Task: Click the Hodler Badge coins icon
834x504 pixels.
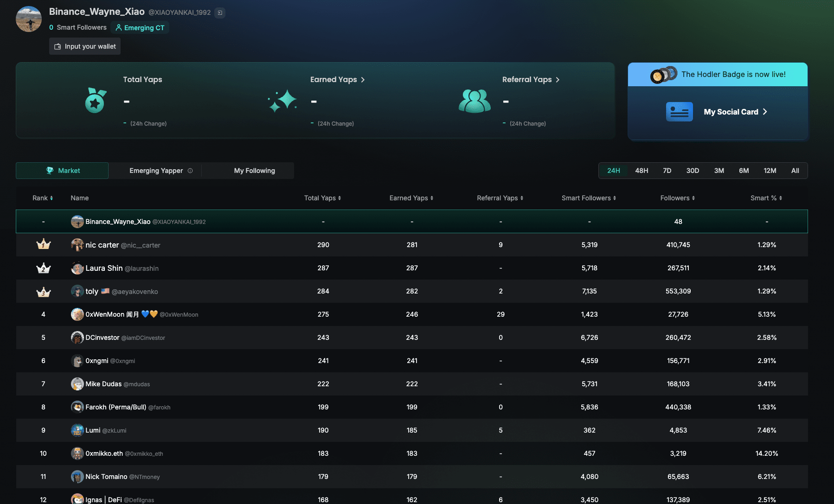Action: click(663, 74)
